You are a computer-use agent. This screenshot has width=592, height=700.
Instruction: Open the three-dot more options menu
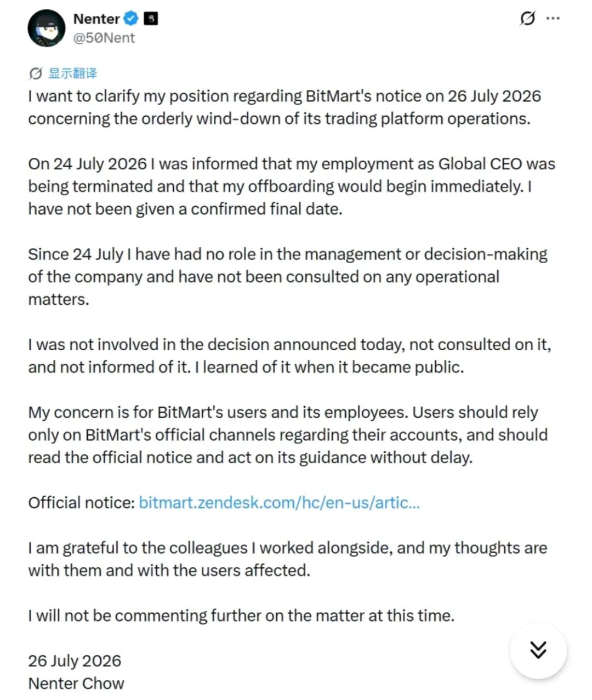(553, 19)
